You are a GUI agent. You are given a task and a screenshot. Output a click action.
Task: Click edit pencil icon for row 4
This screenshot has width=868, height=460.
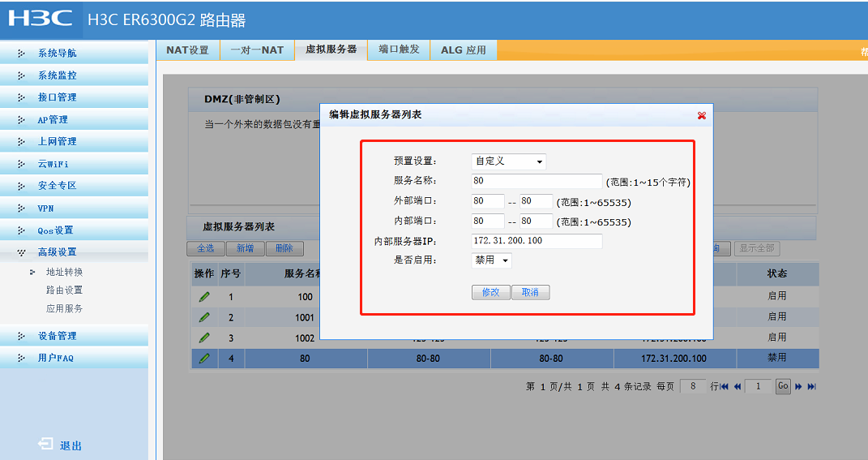tap(204, 359)
